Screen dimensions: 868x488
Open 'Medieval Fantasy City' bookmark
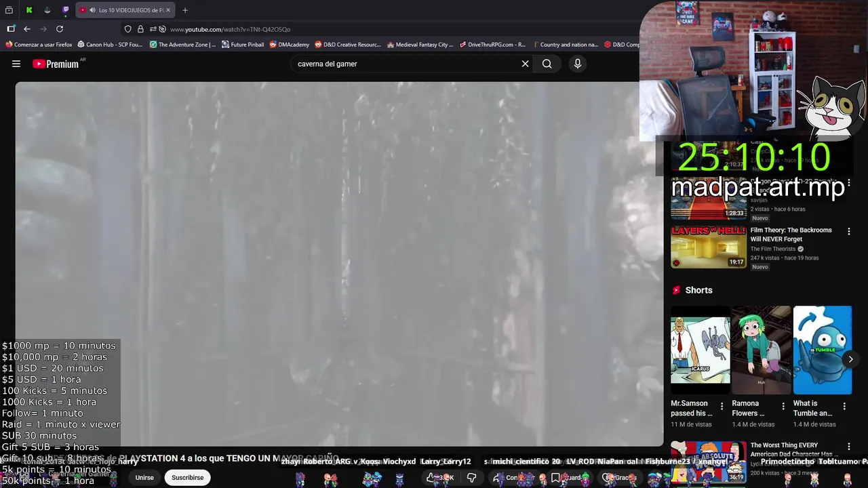point(420,45)
